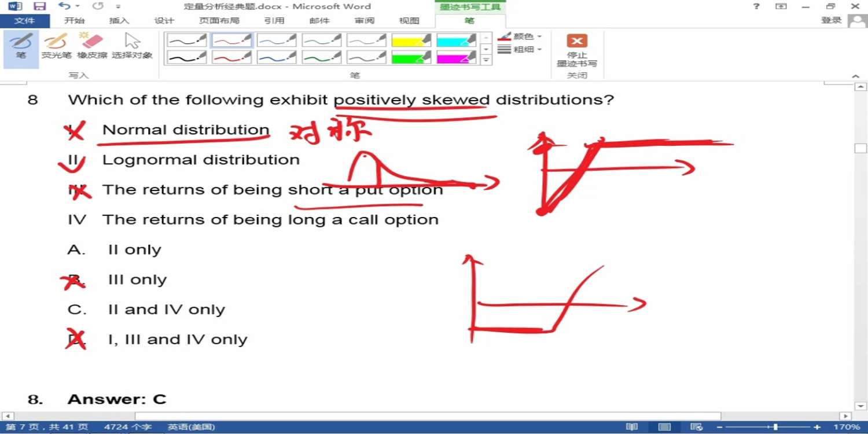Choose the Eraser (橡皮擦) tool

(92, 47)
